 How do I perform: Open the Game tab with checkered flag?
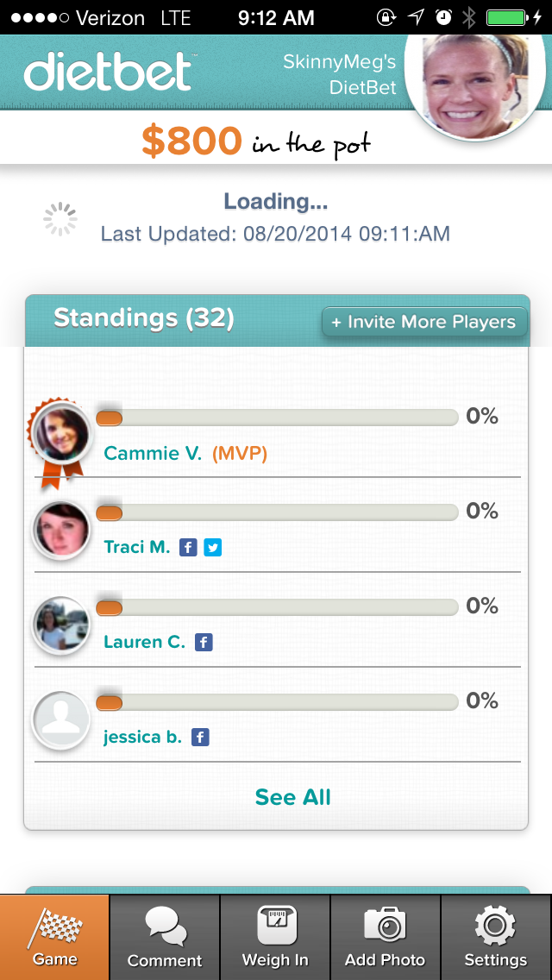(54, 937)
